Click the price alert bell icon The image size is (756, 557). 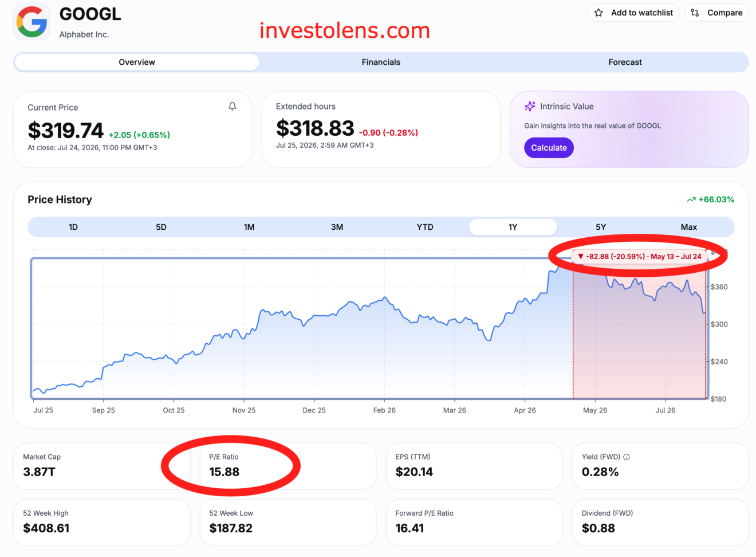pyautogui.click(x=232, y=107)
